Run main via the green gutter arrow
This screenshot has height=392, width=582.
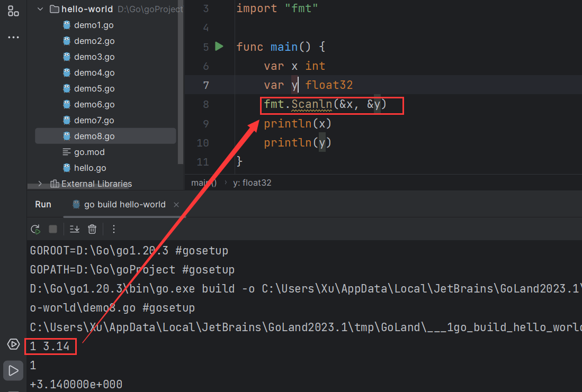(x=219, y=47)
